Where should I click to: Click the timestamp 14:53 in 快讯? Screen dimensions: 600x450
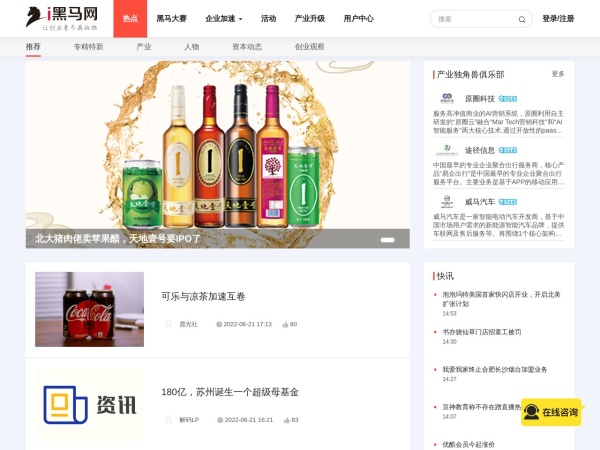pos(450,314)
